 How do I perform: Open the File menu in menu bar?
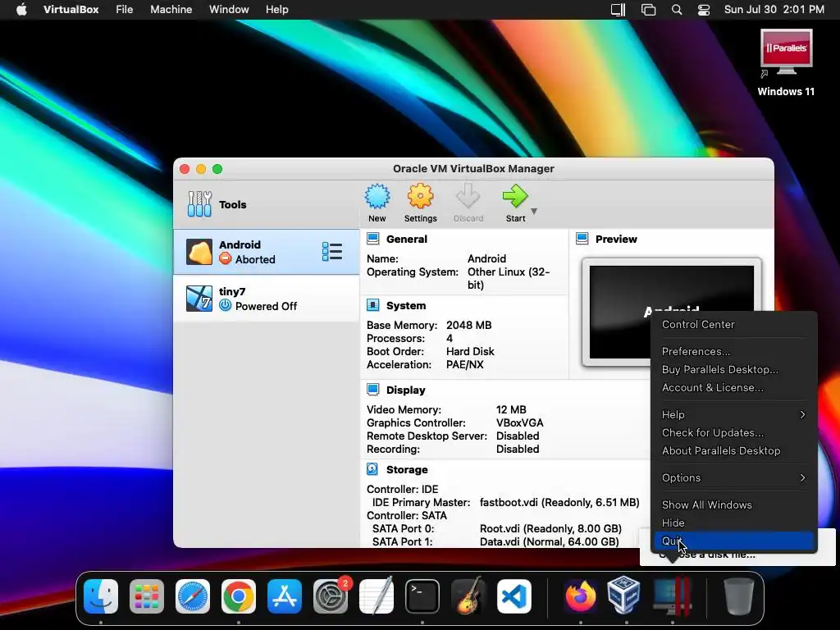(x=125, y=9)
